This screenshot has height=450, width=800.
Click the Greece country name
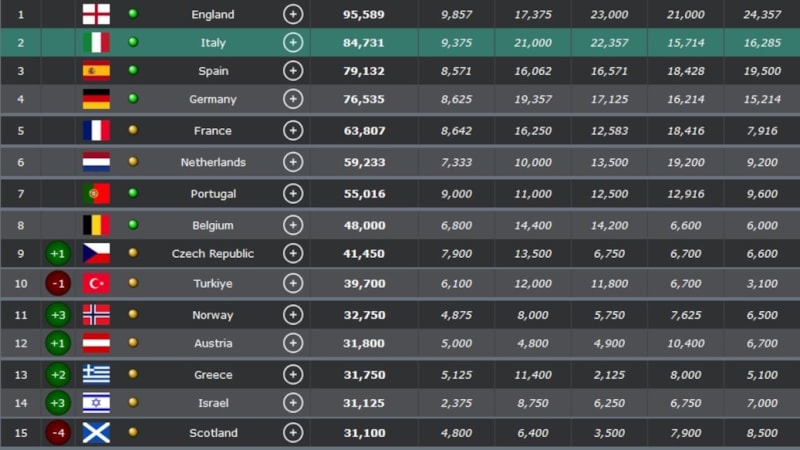[212, 375]
